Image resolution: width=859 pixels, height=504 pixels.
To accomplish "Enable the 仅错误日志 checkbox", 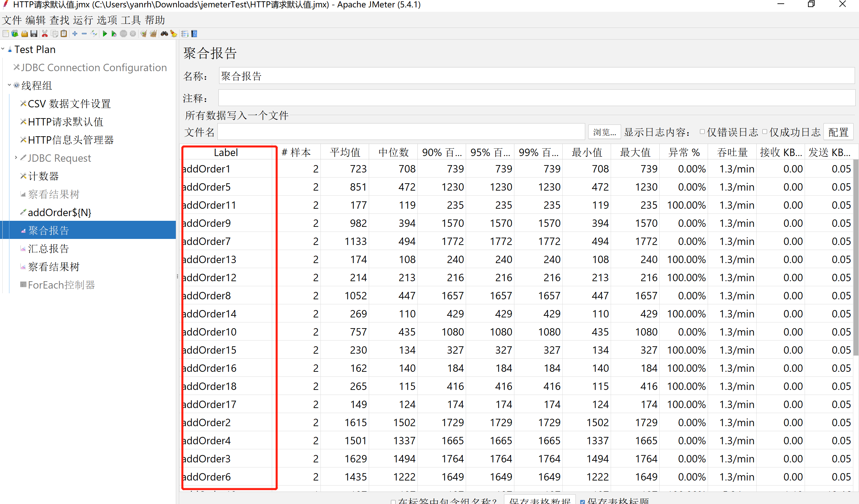I will pyautogui.click(x=702, y=132).
